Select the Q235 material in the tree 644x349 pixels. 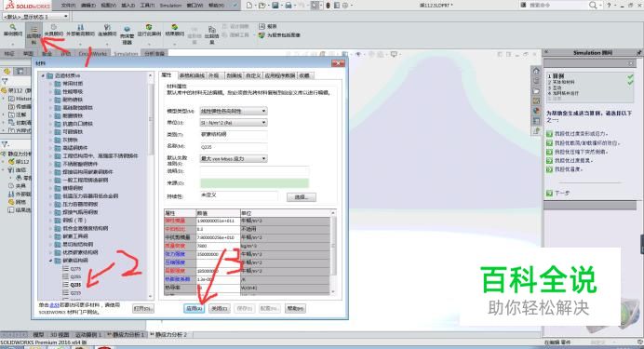coord(75,285)
